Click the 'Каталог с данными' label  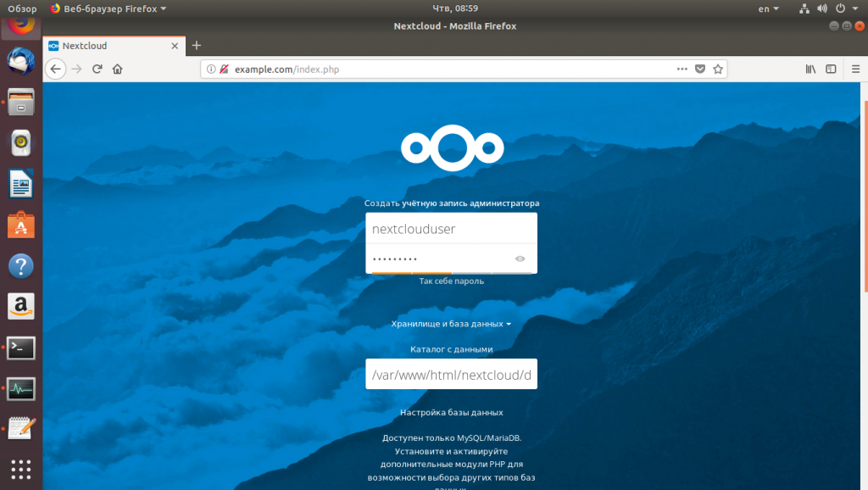pos(451,349)
